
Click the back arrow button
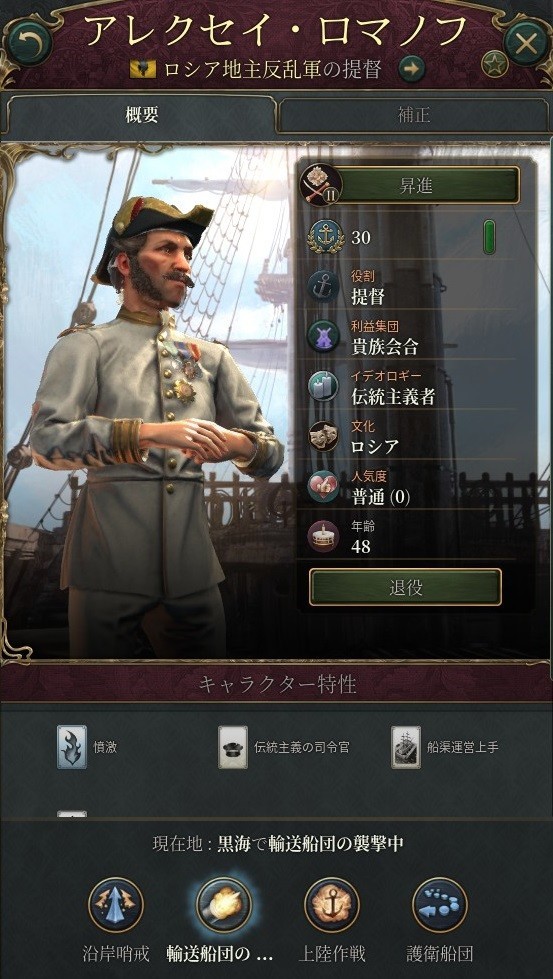(29, 42)
